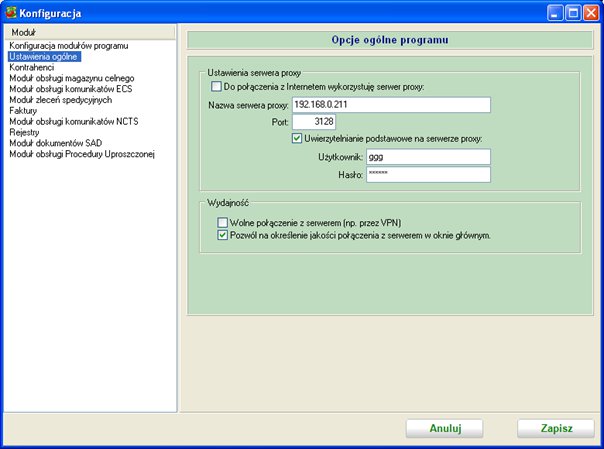Maximize the Konfiguracja window

pyautogui.click(x=573, y=13)
